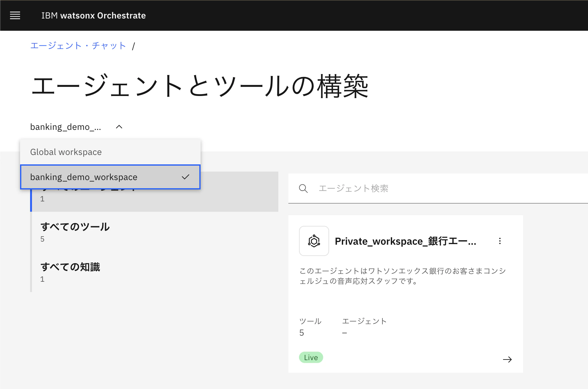This screenshot has height=389, width=588.
Task: Click the arrow to open the Live agent
Action: coord(507,360)
